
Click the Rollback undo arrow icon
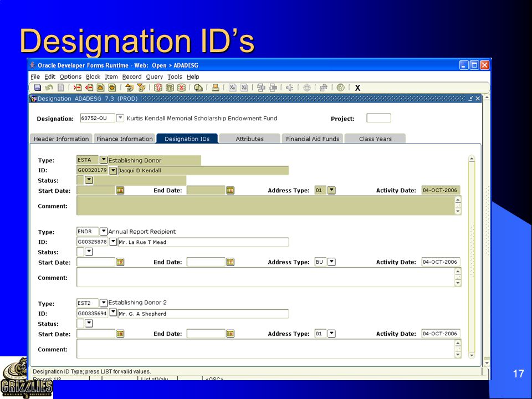pos(49,88)
